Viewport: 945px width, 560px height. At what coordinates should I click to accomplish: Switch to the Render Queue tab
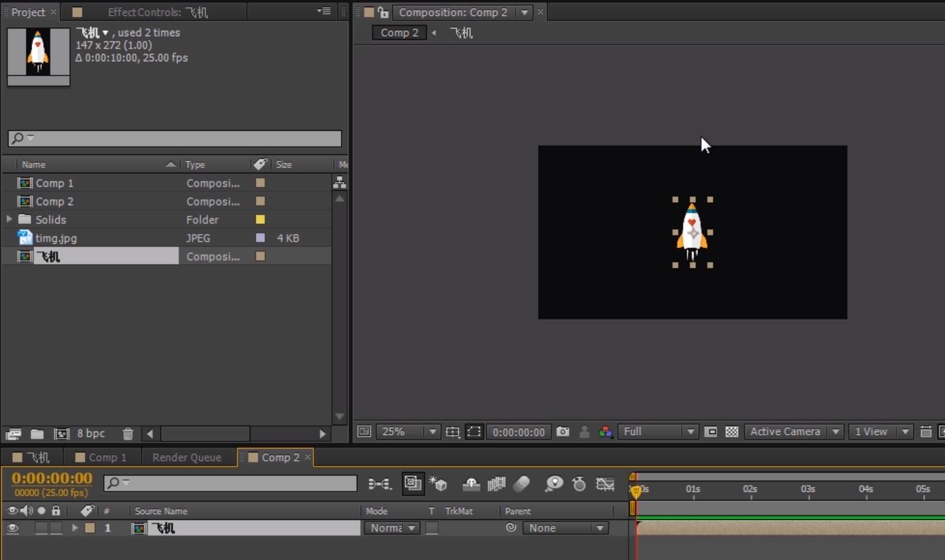click(186, 457)
